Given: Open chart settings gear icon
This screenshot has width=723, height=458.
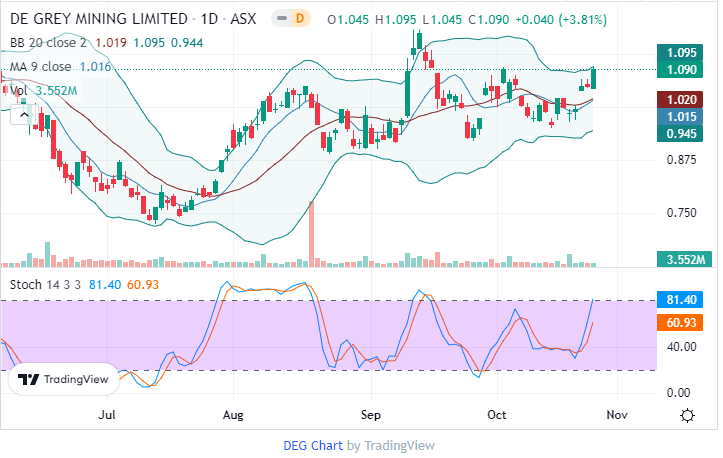Looking at the screenshot, I should (687, 415).
